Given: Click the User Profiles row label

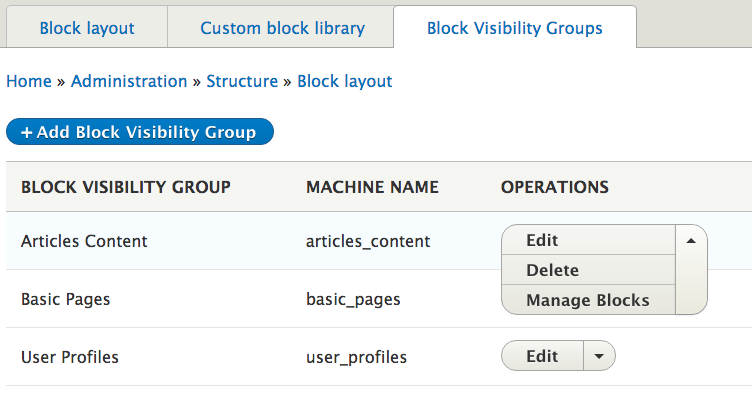Looking at the screenshot, I should (x=70, y=357).
